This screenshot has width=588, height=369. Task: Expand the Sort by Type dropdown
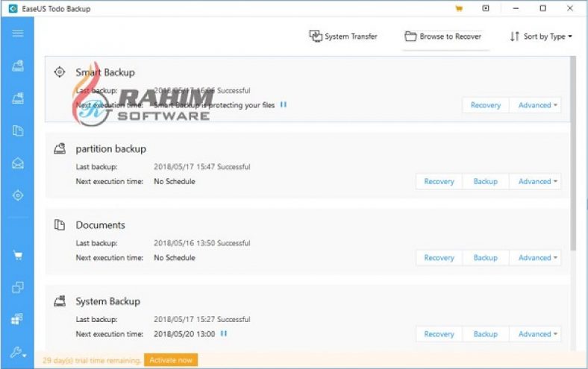[541, 37]
